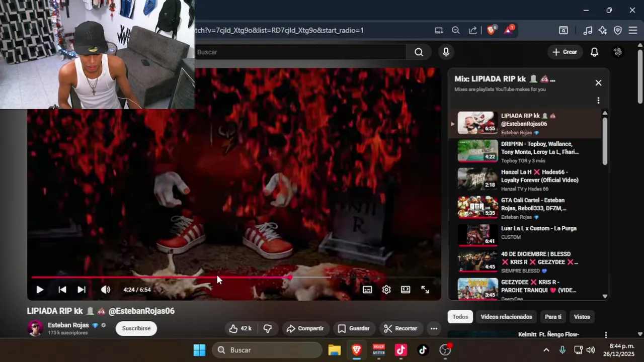This screenshot has height=362, width=644.
Task: Open the Windows Start menu
Action: 199,350
